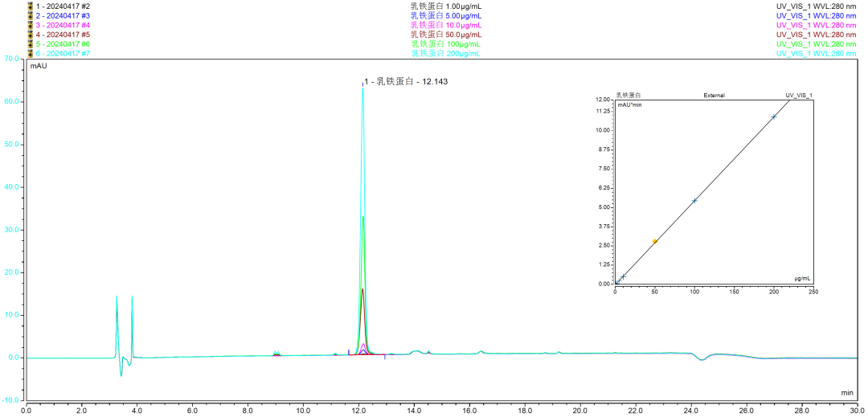The image size is (868, 417).
Task: Select legend entry "5 - 20240417 #6"
Action: [63, 43]
